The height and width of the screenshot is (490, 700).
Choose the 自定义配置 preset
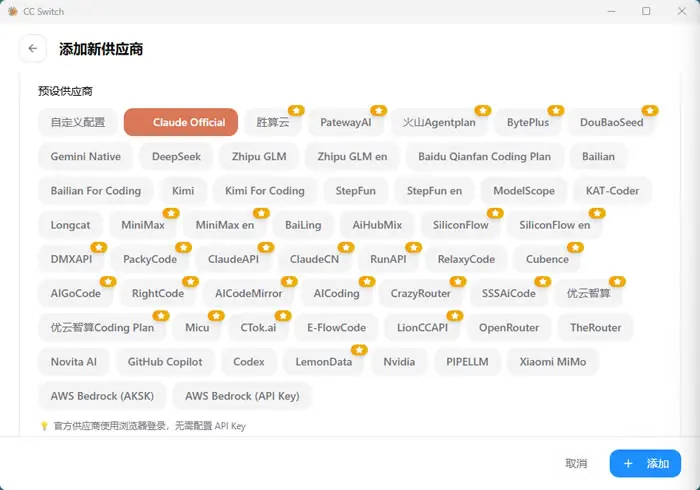tap(78, 122)
